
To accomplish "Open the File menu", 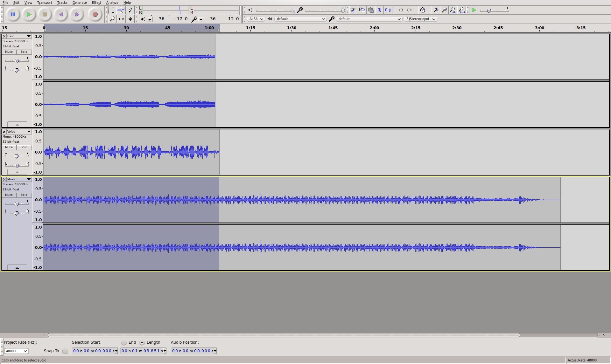I will (x=5, y=3).
